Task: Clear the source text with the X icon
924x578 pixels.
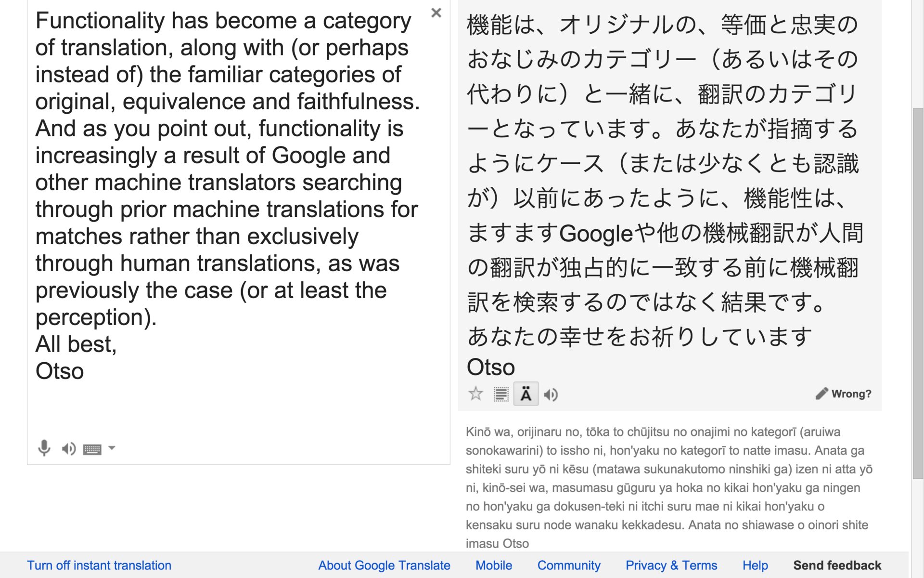Action: pos(436,13)
